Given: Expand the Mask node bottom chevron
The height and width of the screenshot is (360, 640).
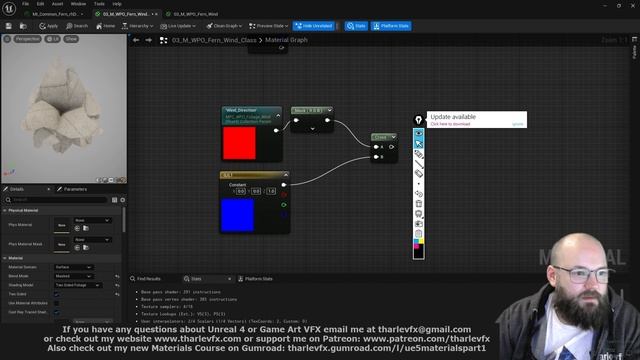Looking at the screenshot, I should 313,129.
